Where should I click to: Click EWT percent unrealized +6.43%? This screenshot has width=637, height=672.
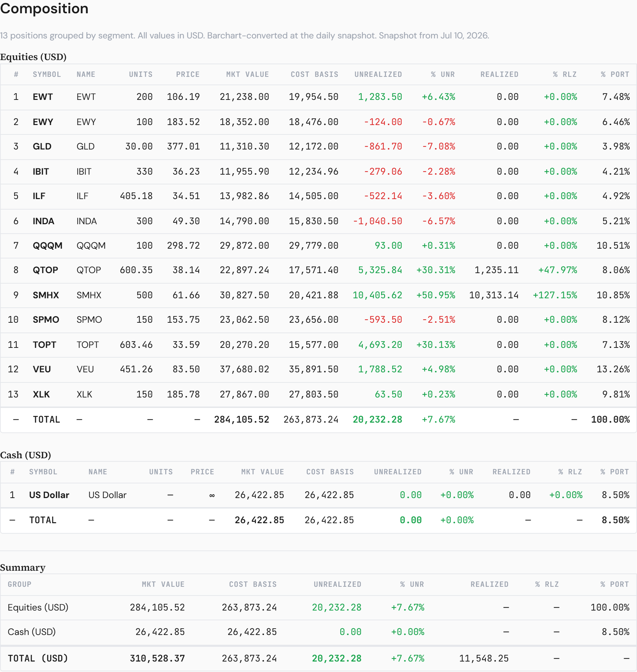(x=439, y=97)
